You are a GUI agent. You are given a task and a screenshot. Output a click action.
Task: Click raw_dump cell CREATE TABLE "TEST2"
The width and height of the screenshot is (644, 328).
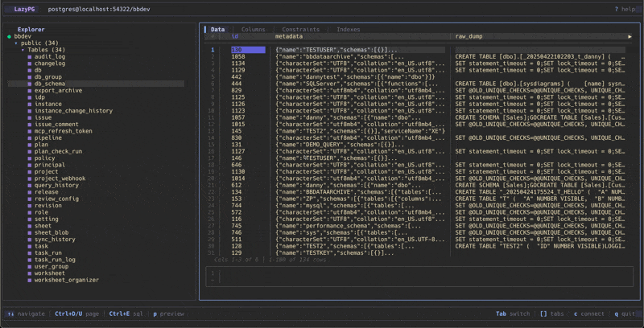540,246
